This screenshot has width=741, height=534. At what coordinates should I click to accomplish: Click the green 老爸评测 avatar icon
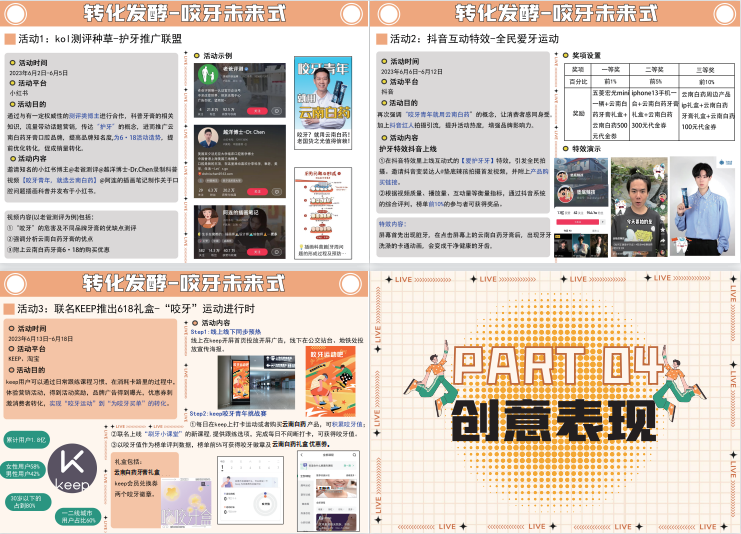pos(207,75)
